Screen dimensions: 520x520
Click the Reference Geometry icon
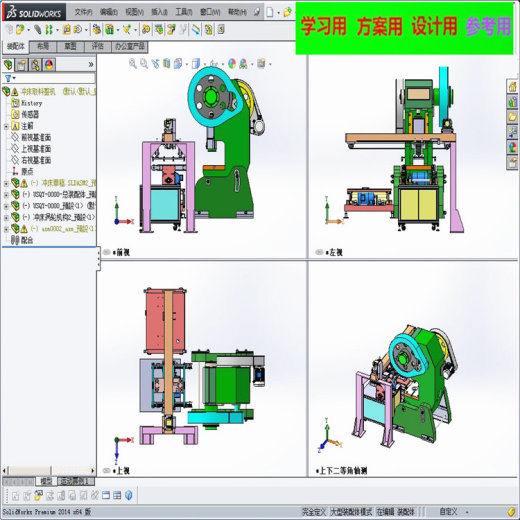pyautogui.click(x=127, y=30)
